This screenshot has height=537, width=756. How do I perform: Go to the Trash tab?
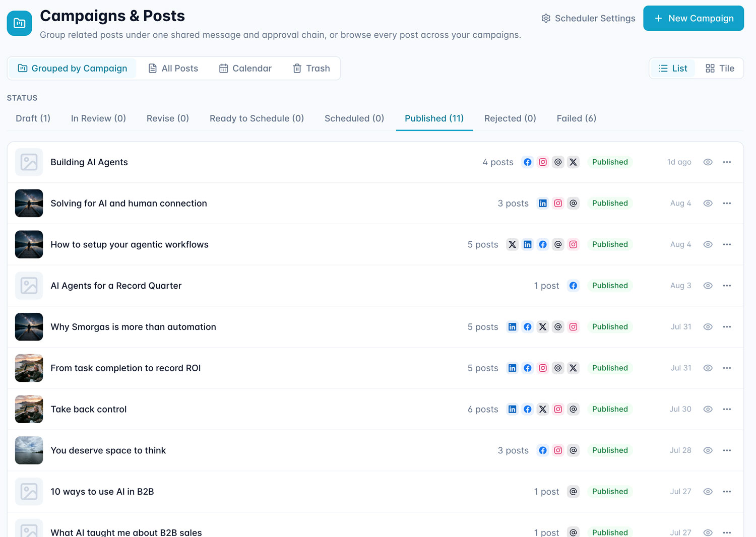click(x=311, y=69)
